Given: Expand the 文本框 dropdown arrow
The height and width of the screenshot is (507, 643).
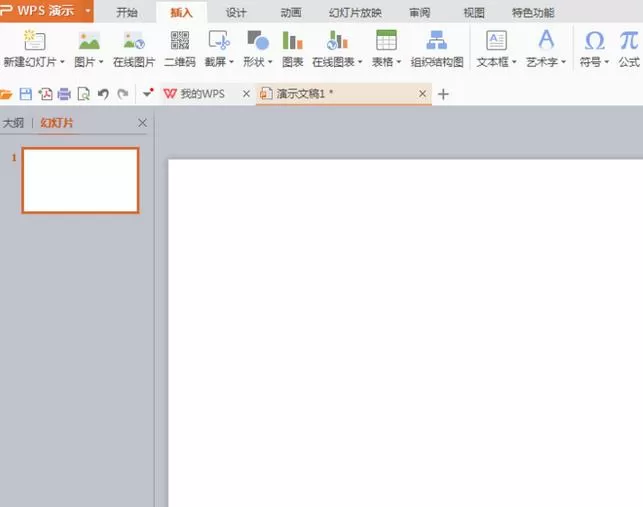Looking at the screenshot, I should pos(514,62).
